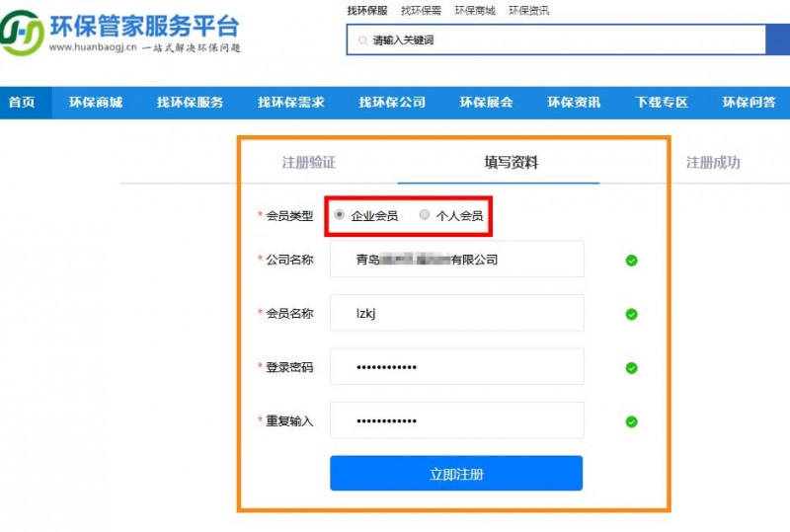790x532 pixels.
Task: Click the 会员名称 field containing lzkj
Action: click(x=456, y=313)
